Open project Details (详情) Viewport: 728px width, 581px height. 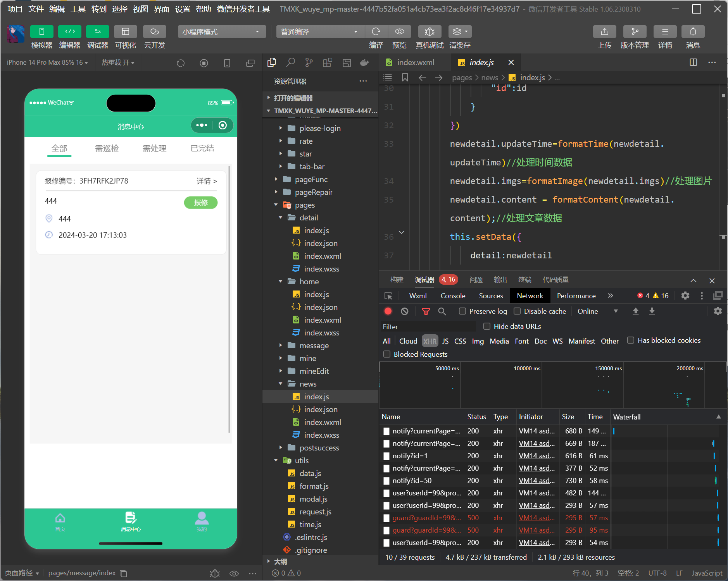tap(665, 31)
